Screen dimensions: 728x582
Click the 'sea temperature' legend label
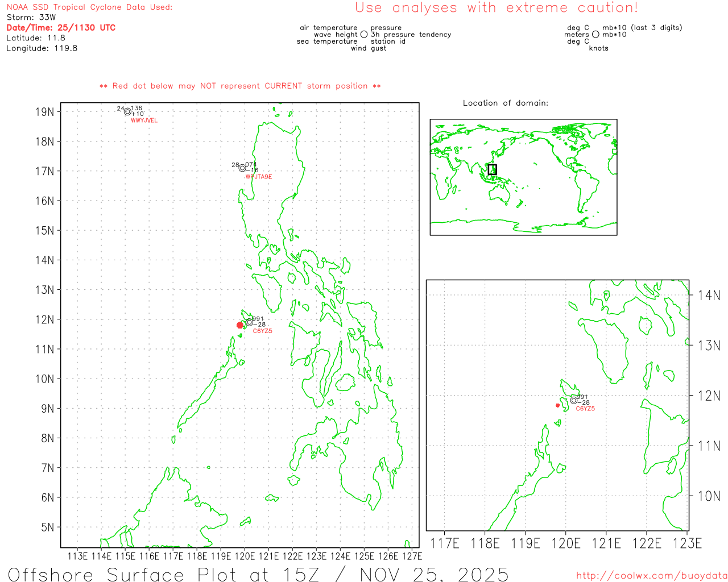[327, 41]
